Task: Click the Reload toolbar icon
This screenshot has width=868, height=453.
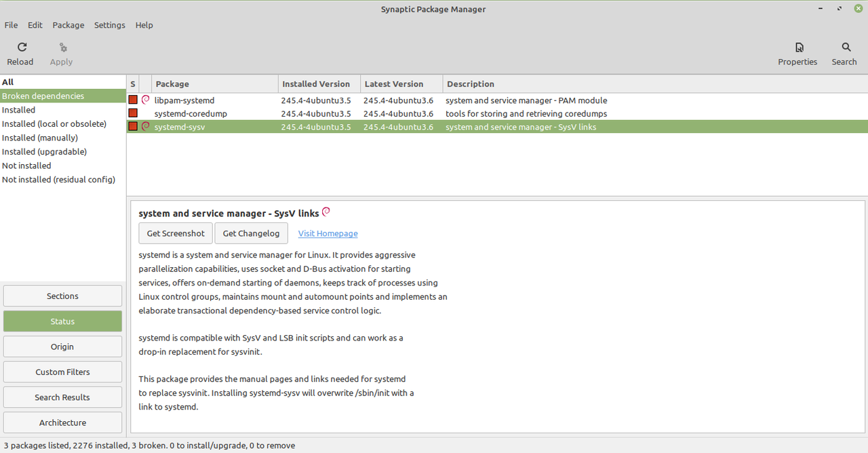Action: pyautogui.click(x=22, y=47)
